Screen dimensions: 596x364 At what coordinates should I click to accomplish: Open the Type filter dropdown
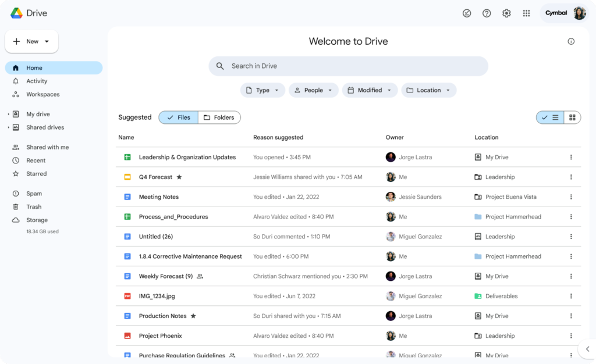(x=262, y=90)
